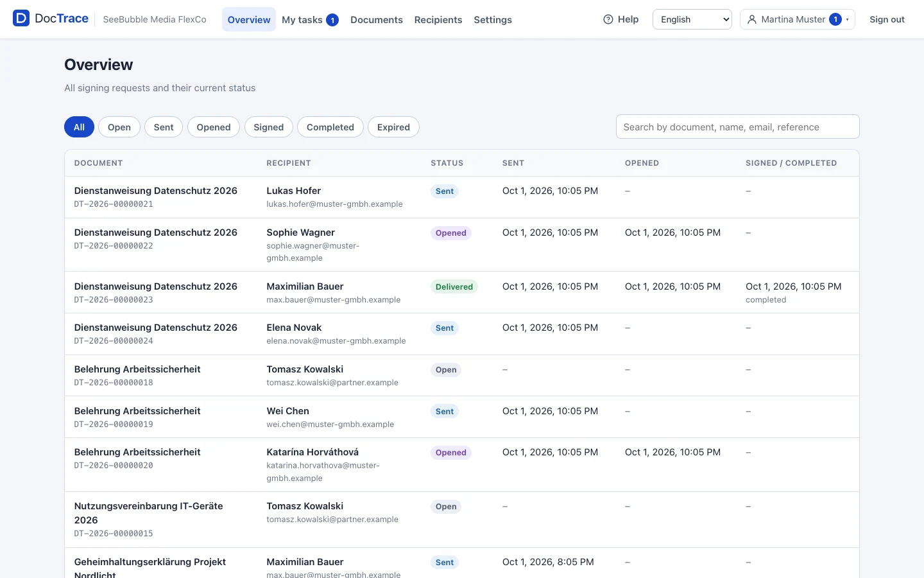Select the All status filter

pyautogui.click(x=79, y=127)
